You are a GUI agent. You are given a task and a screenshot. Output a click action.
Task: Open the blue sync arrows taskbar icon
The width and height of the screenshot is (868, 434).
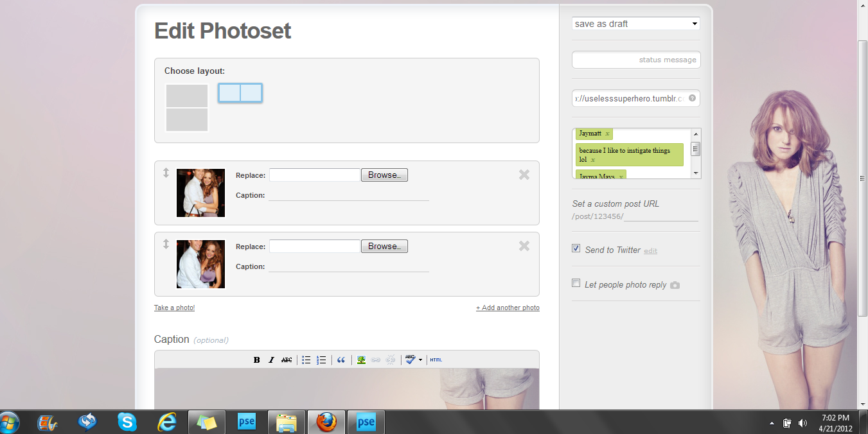87,422
